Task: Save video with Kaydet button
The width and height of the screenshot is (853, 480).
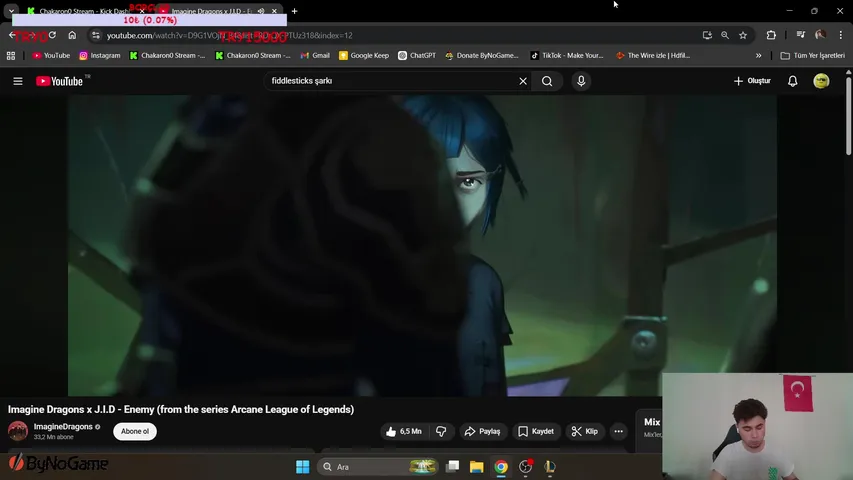Action: [536, 431]
